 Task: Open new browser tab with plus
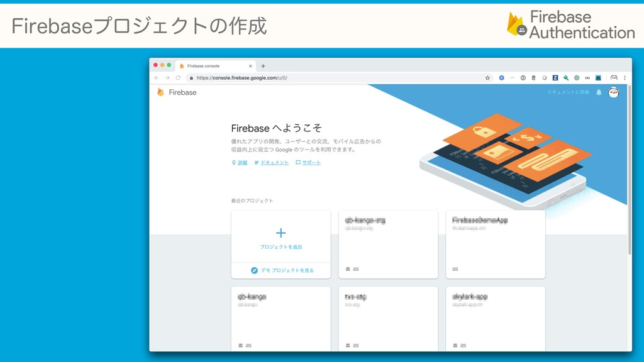(x=264, y=66)
